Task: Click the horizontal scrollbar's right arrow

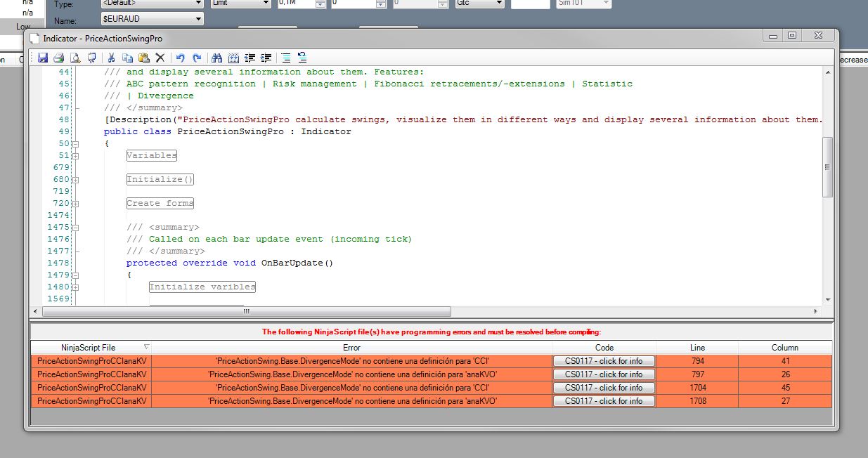Action: 816,311
